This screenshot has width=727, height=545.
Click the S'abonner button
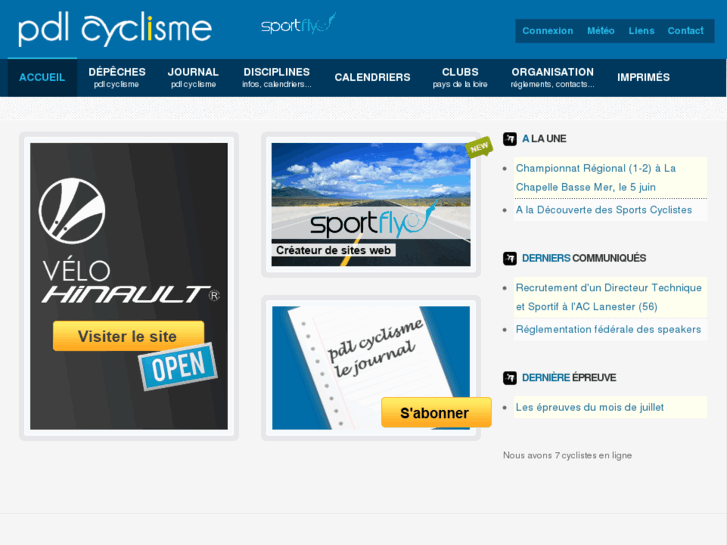coord(436,412)
